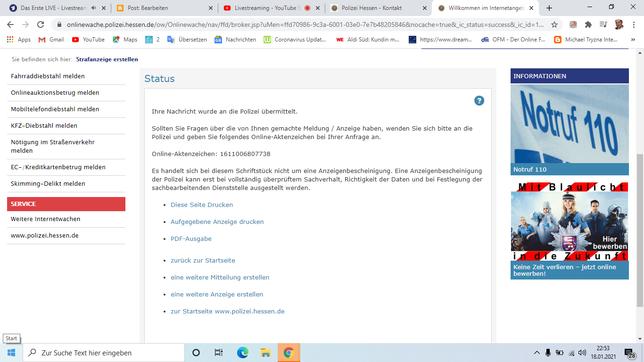Show hidden system tray icons

[537, 353]
